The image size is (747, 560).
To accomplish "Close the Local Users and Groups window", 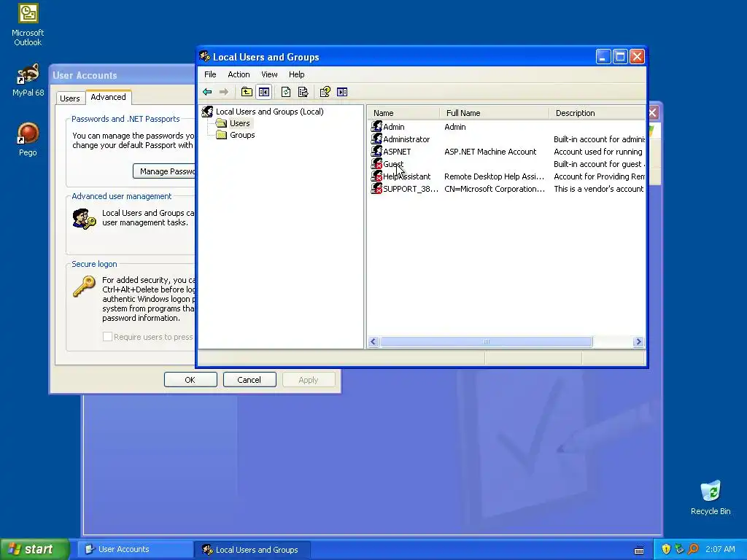I will point(637,57).
